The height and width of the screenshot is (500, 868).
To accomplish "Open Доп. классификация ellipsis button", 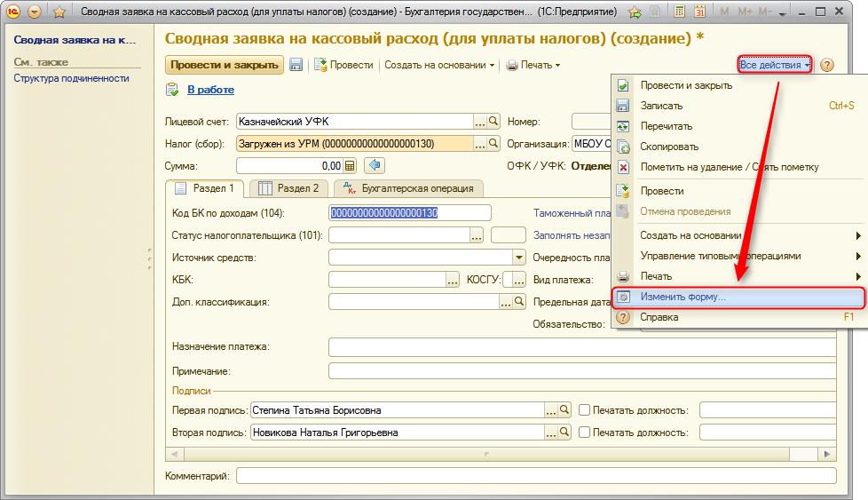I will tap(505, 302).
